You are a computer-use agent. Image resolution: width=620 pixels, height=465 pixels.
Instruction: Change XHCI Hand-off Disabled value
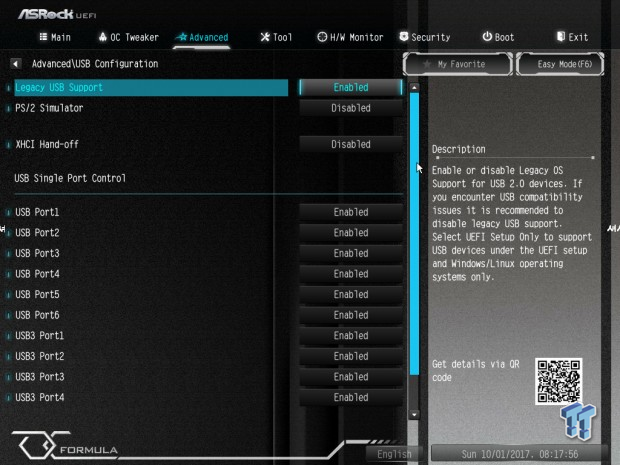[x=351, y=144]
